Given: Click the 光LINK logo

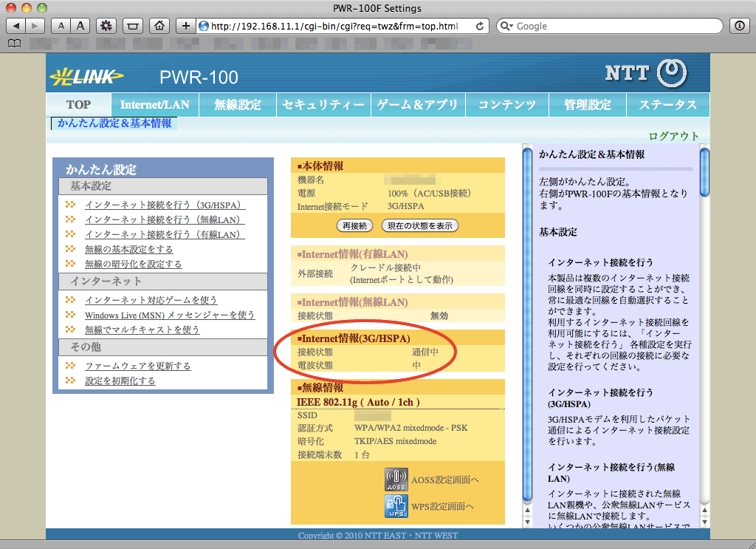Looking at the screenshot, I should (86, 76).
